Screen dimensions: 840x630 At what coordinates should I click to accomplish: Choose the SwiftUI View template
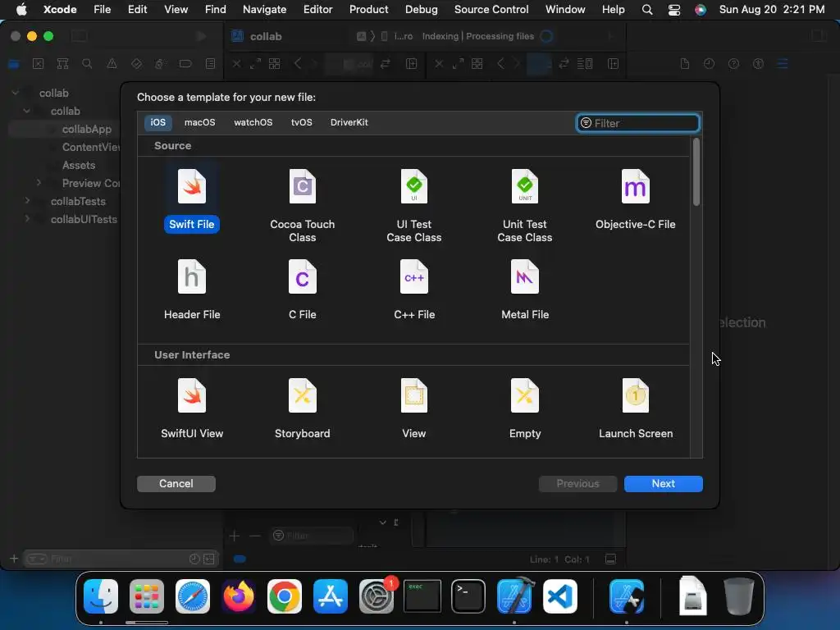coord(192,409)
